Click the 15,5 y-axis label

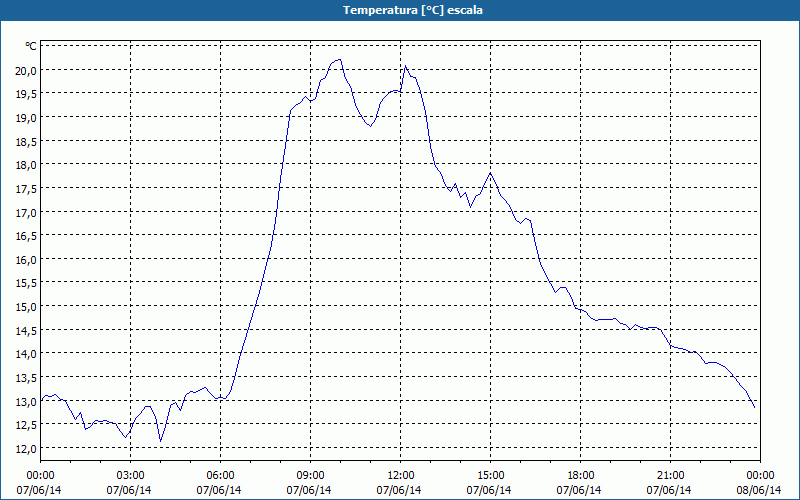coord(26,284)
